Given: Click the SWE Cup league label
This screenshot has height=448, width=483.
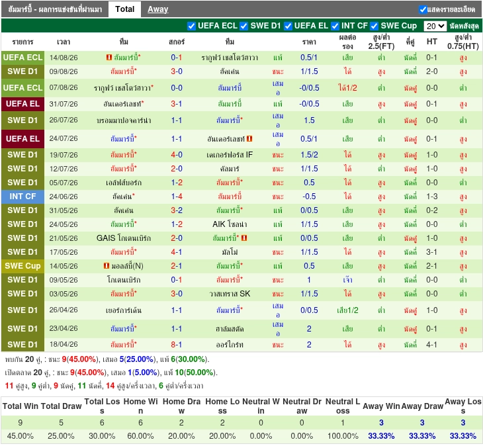Looking at the screenshot, I should click(x=22, y=265).
